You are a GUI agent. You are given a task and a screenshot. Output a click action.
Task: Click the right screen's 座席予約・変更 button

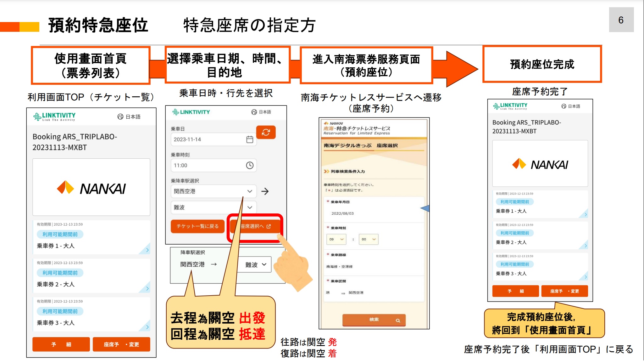565,291
